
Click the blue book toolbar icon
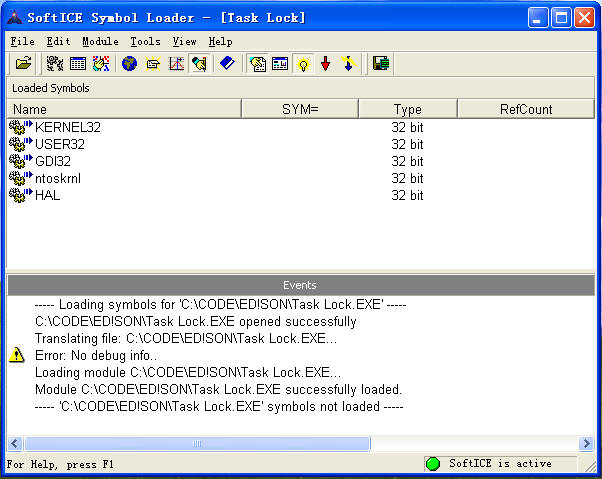pyautogui.click(x=227, y=63)
